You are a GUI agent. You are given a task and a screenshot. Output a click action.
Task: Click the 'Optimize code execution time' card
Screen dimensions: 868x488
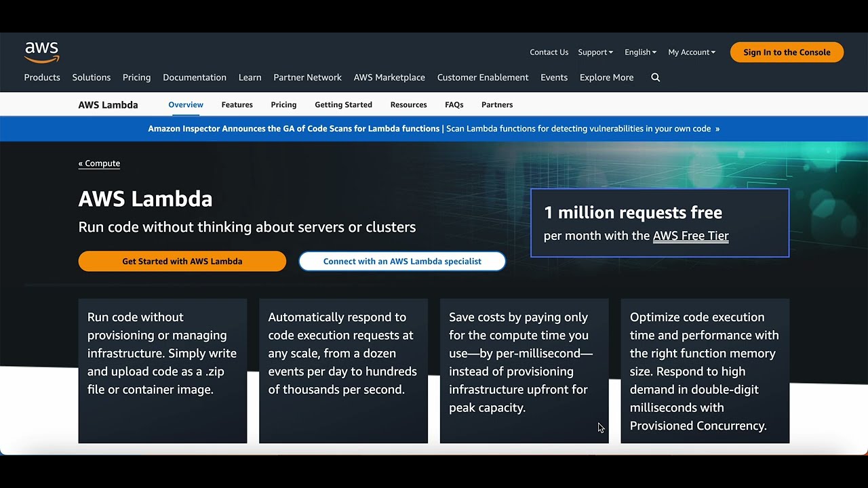[x=705, y=371]
